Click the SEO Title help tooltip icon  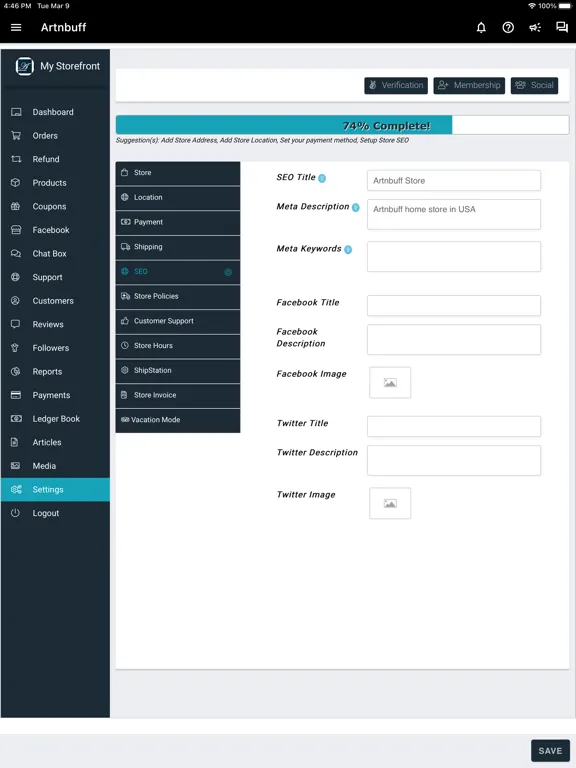click(322, 178)
